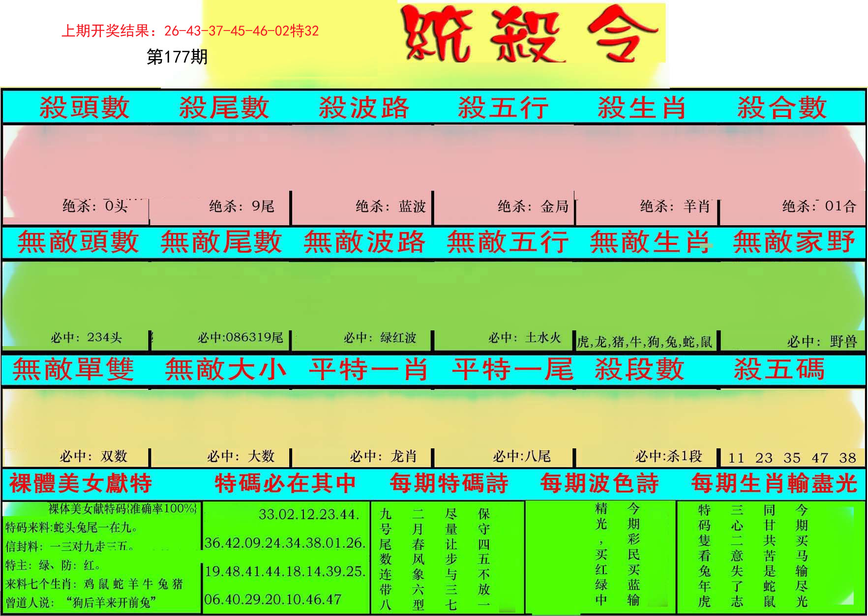Select the 必中: 野兽 cell

coord(822,342)
